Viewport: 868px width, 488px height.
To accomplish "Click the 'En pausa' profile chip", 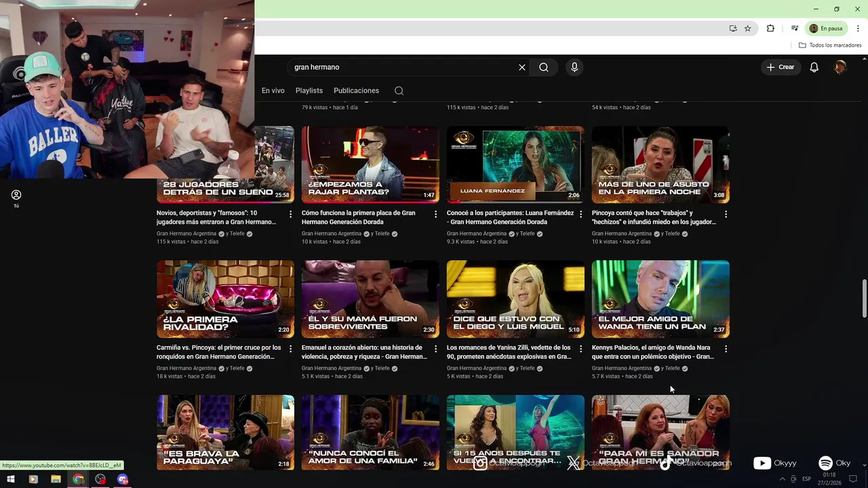I will coord(826,28).
